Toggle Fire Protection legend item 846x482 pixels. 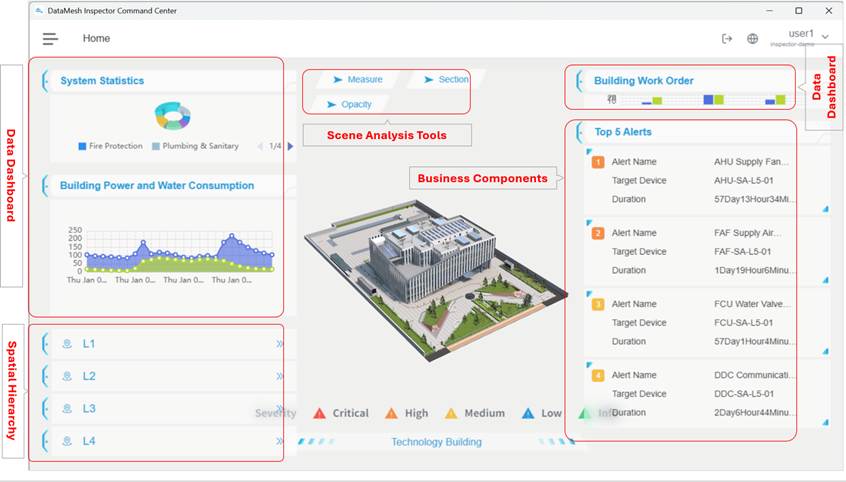pyautogui.click(x=111, y=146)
